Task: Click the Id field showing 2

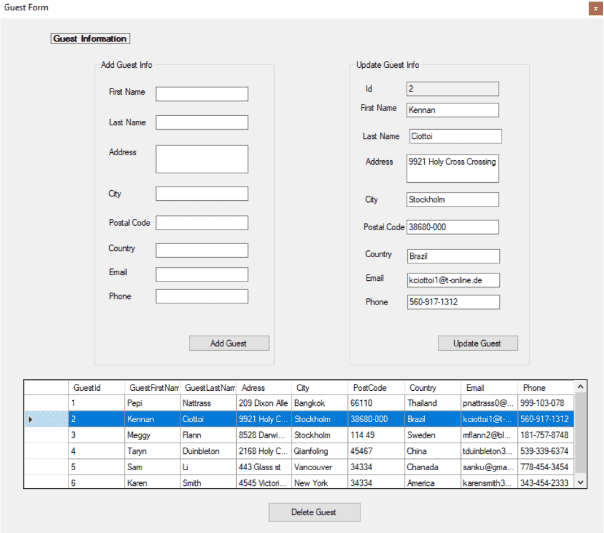Action: [x=452, y=89]
